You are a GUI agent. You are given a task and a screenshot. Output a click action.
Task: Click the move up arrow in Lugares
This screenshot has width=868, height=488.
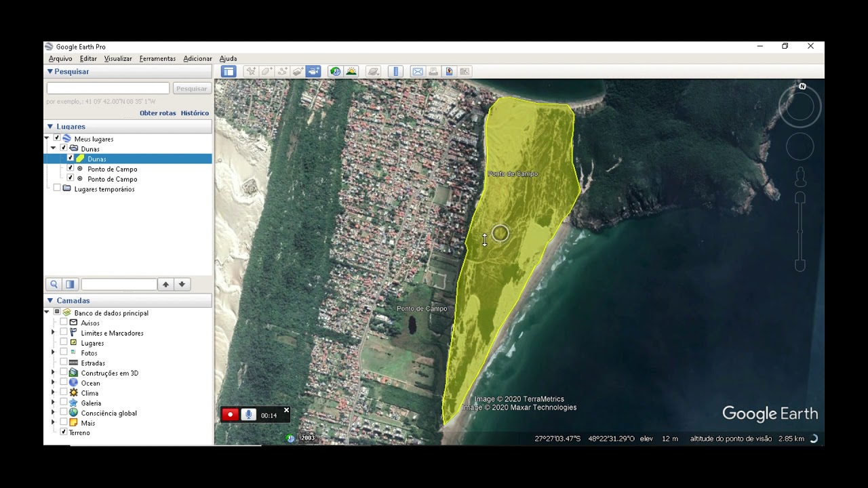click(x=165, y=285)
